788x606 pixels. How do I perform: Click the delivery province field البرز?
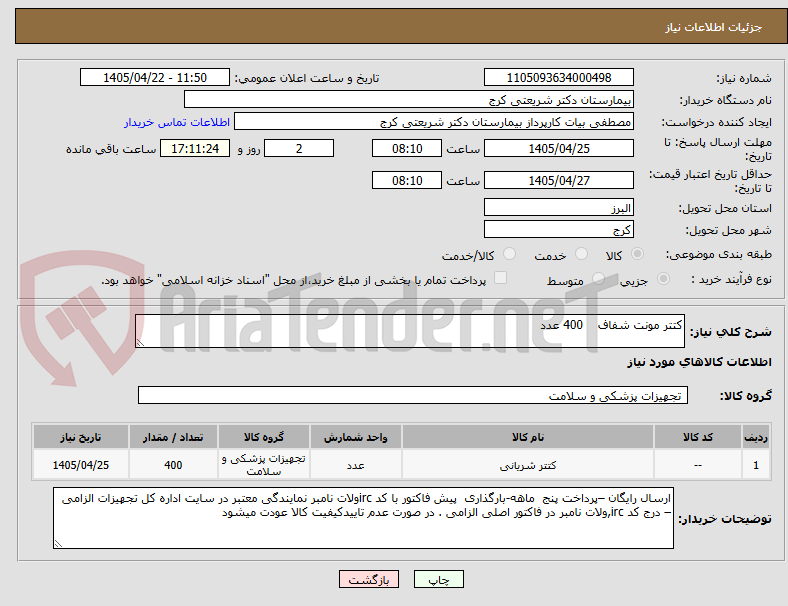coord(559,208)
